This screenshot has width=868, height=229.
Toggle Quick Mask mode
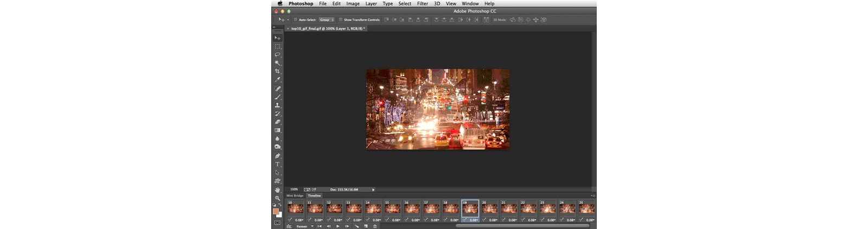[277, 222]
